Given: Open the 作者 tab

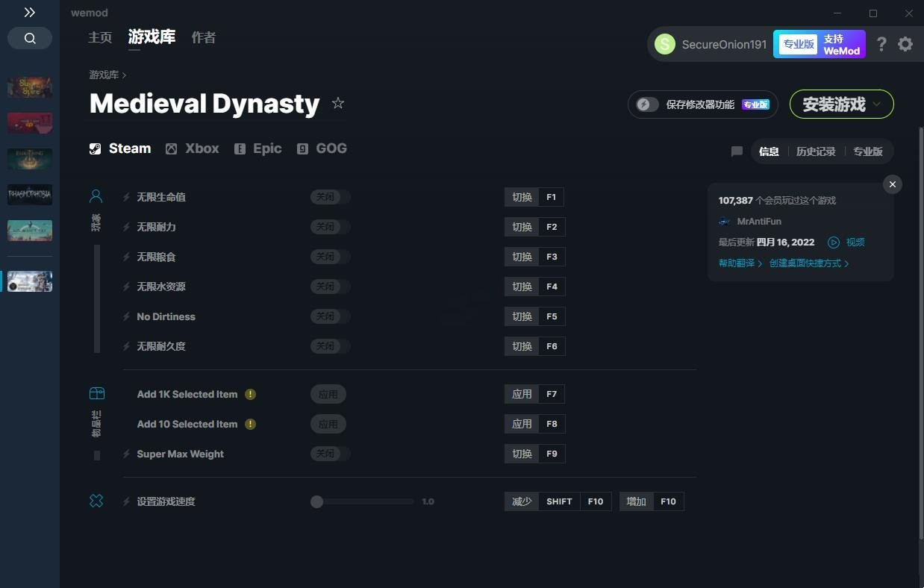Looking at the screenshot, I should pyautogui.click(x=204, y=37).
